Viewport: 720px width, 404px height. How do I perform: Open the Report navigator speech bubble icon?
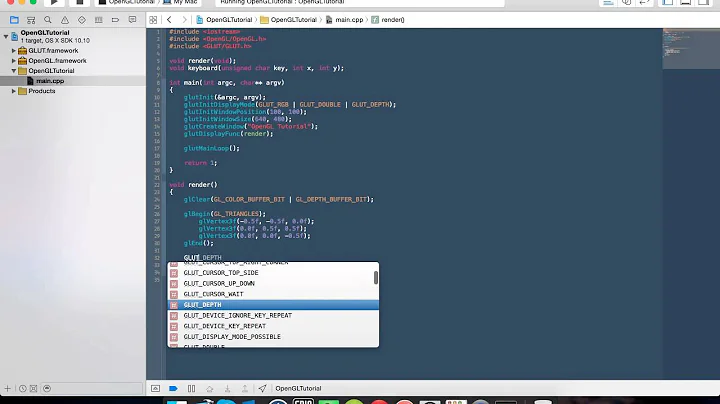click(x=132, y=20)
